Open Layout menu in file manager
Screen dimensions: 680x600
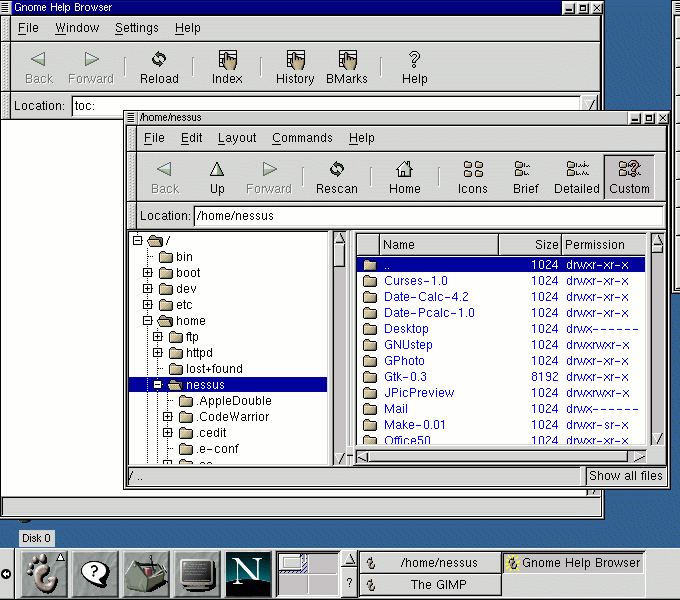(x=237, y=138)
